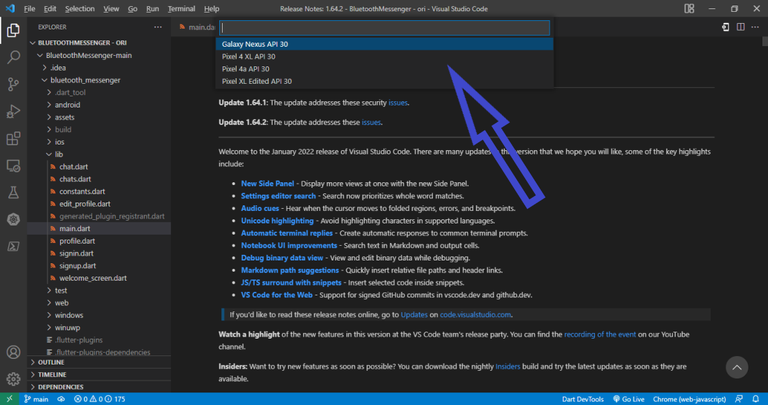Open the Testing flask icon
Screen dimensions: 768x405
(x=13, y=192)
